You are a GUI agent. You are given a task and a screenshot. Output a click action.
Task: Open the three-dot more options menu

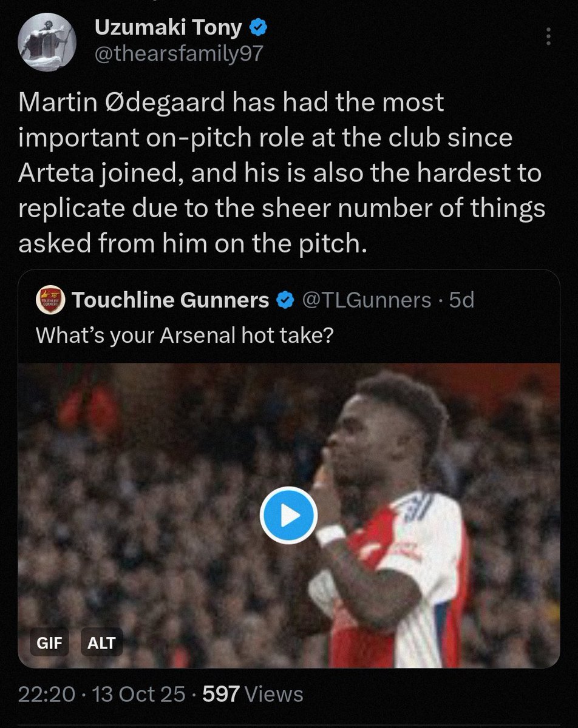[x=548, y=36]
